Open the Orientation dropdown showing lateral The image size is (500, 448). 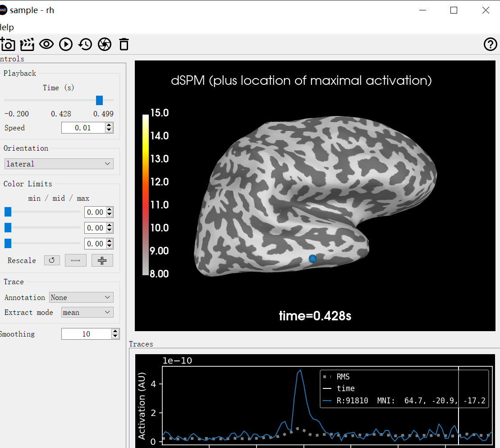pyautogui.click(x=59, y=164)
